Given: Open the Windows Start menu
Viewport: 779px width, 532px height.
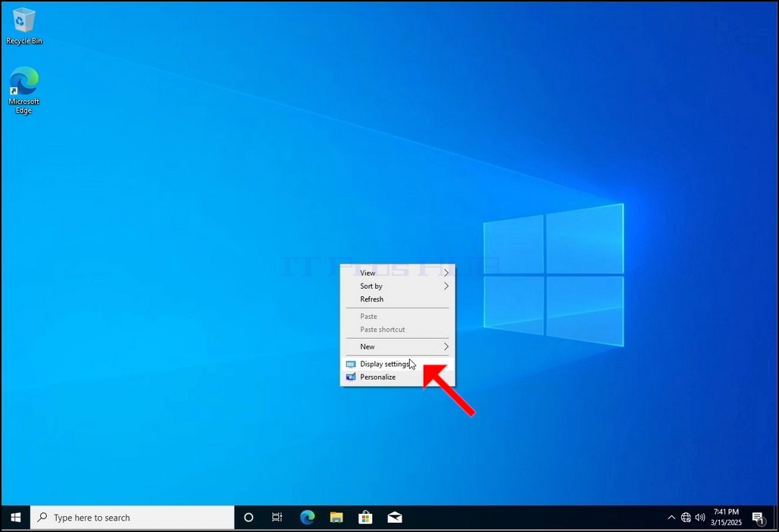Looking at the screenshot, I should 15,518.
